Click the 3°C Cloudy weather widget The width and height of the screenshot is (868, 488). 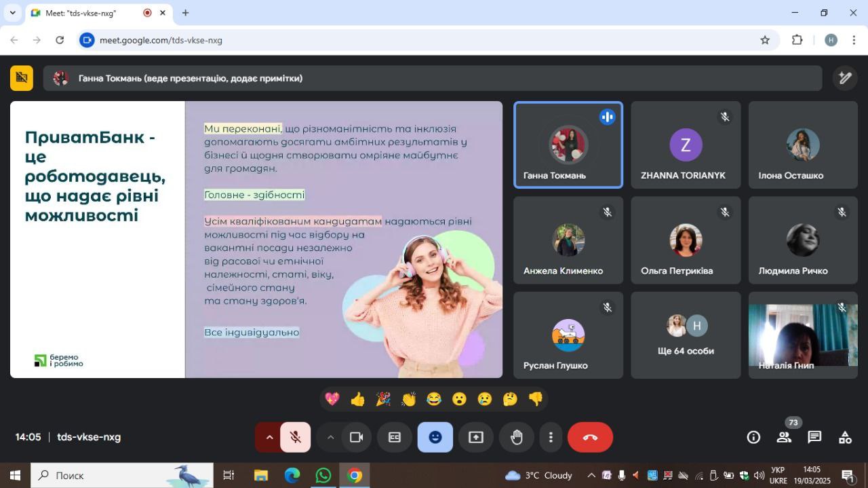[538, 475]
